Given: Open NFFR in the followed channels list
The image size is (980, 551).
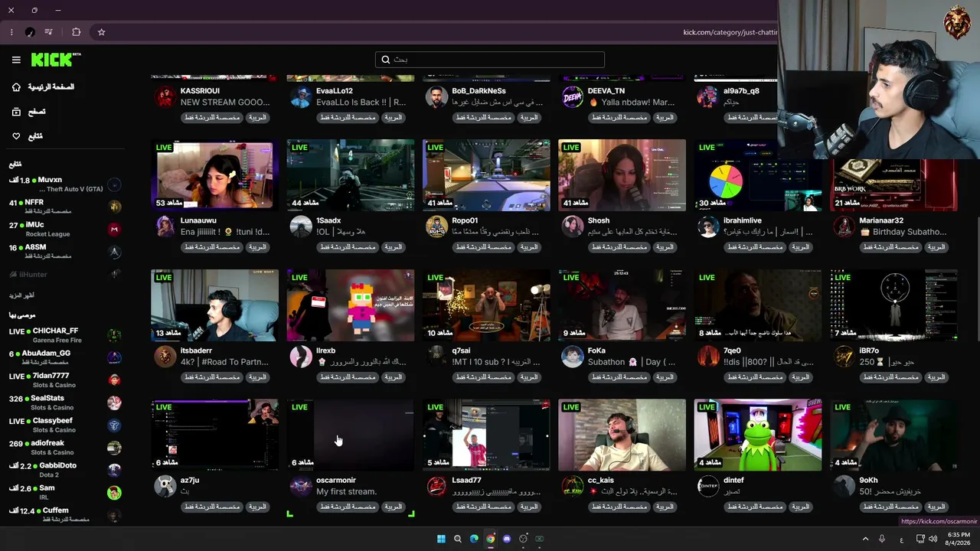Looking at the screenshot, I should coord(65,207).
